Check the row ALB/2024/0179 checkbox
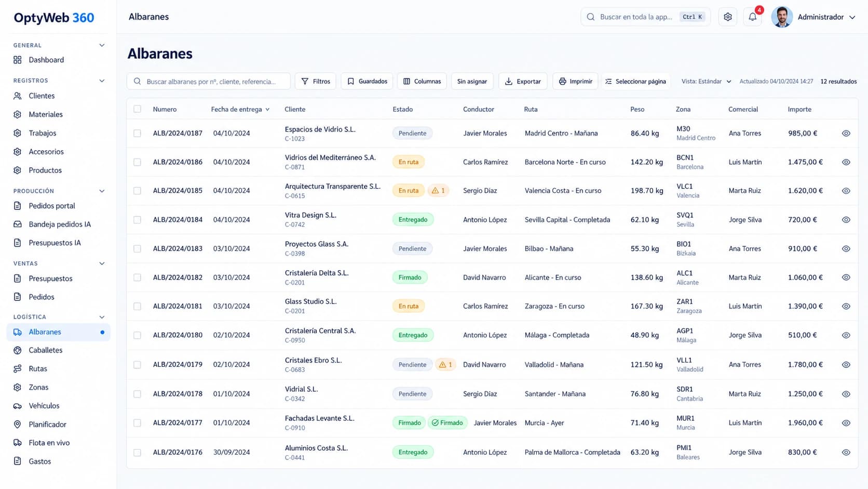This screenshot has height=489, width=868. 137,365
